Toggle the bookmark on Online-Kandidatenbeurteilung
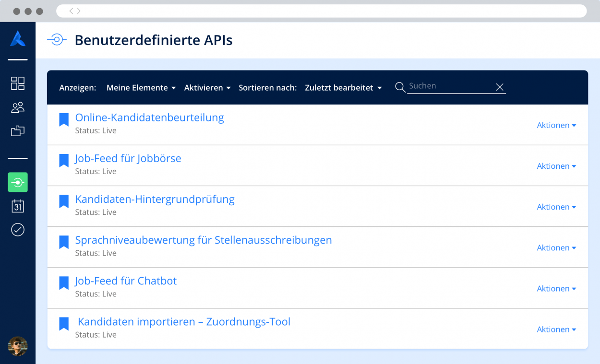The width and height of the screenshot is (600, 364). [x=63, y=119]
